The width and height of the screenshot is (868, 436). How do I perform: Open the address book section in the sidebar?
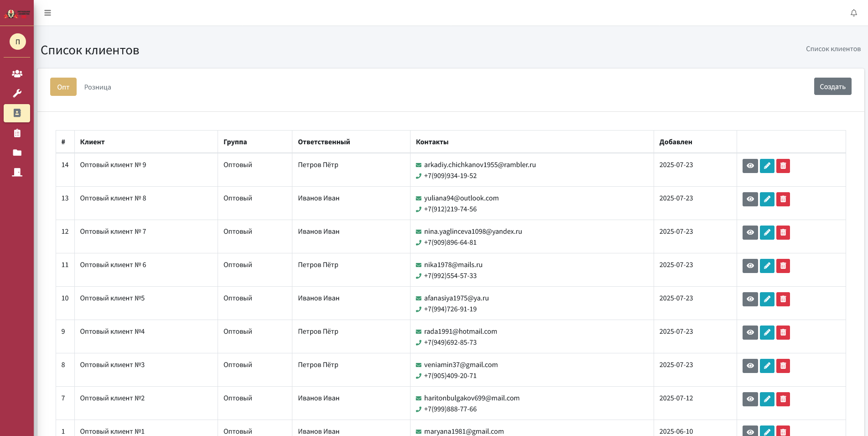point(17,113)
